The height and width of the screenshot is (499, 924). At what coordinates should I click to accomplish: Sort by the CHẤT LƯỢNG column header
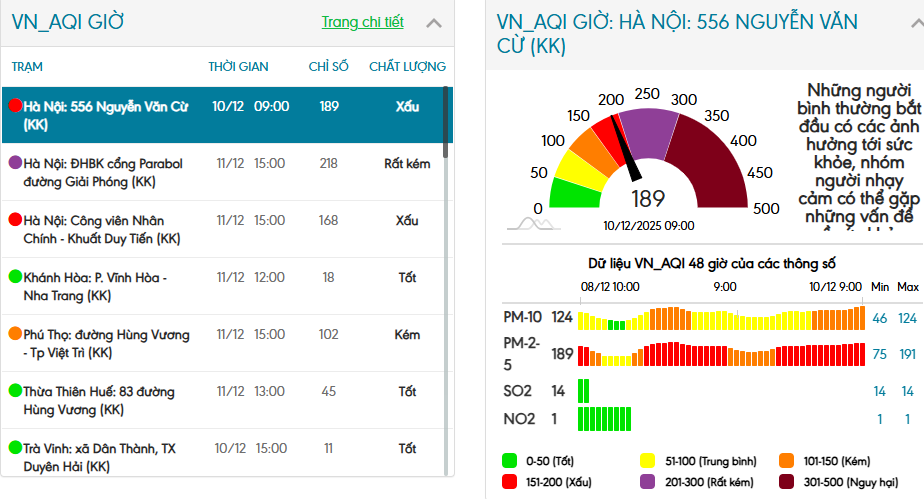coord(407,67)
